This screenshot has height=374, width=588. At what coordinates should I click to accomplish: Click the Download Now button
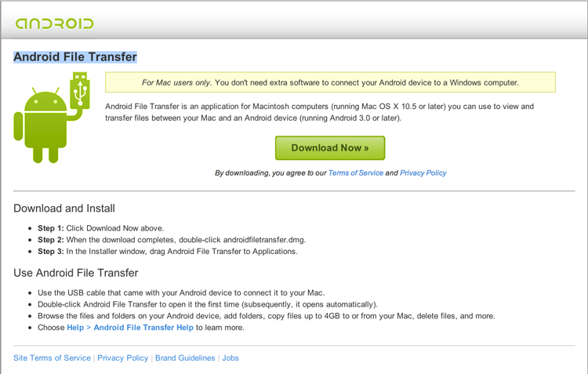tap(329, 148)
